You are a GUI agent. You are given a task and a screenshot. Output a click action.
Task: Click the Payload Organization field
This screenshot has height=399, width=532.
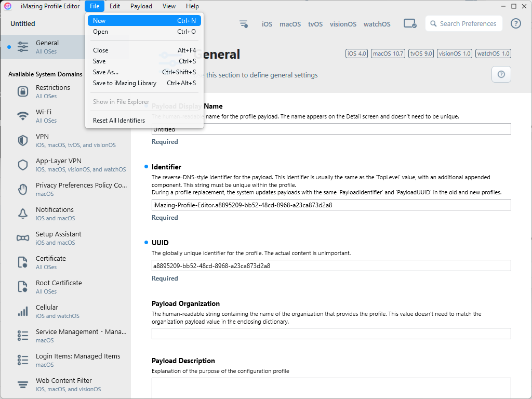[x=331, y=334]
